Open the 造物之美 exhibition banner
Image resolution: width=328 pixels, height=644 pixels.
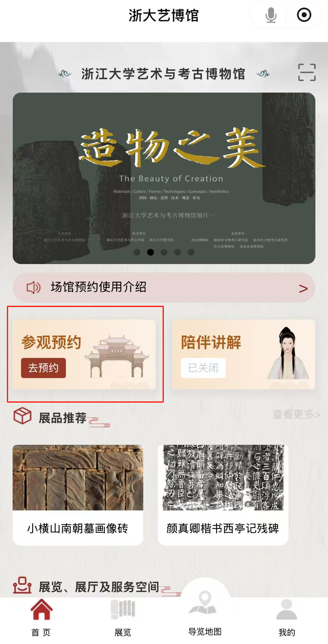[x=164, y=178]
